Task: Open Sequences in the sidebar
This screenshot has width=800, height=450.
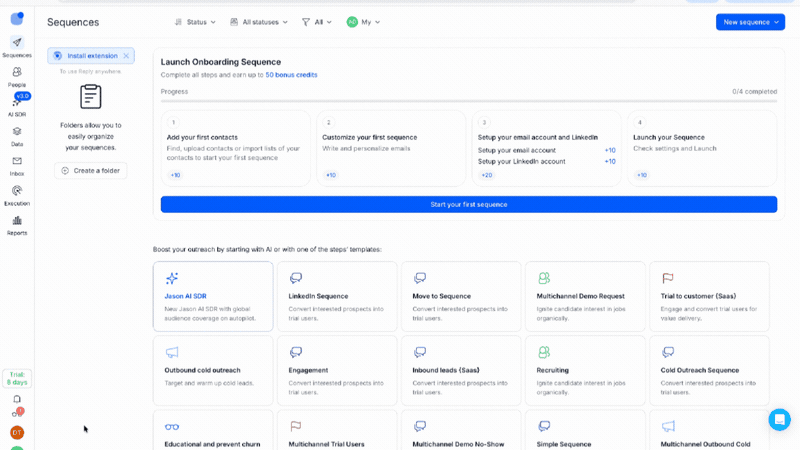Action: click(17, 47)
